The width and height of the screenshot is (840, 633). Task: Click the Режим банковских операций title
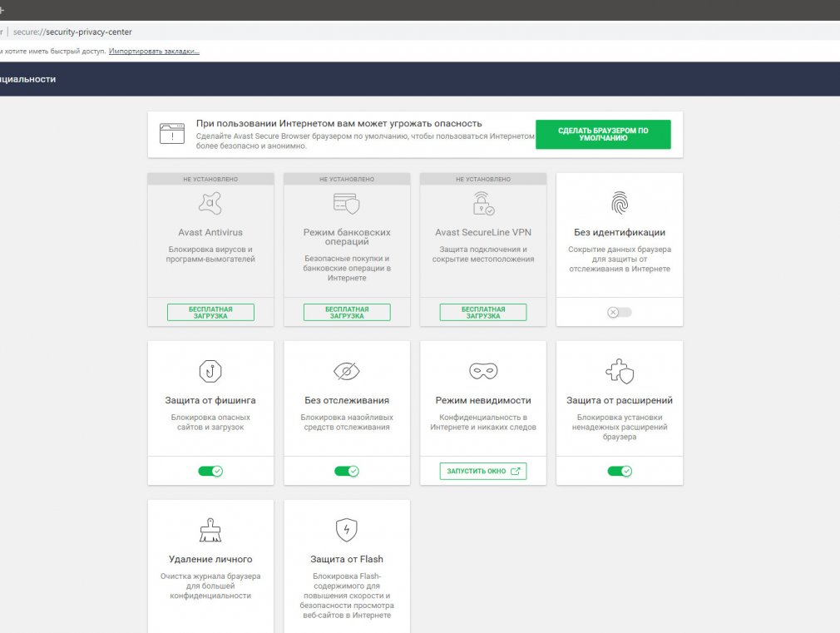347,237
